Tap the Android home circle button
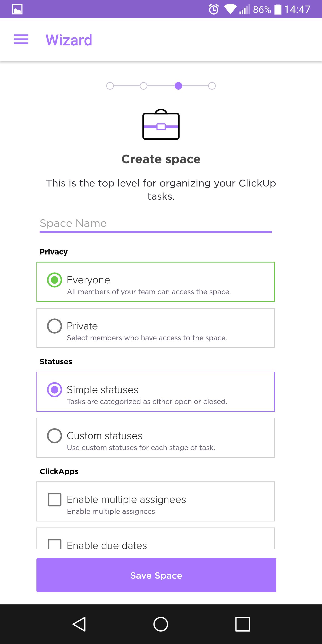Screen dimensions: 322x644 (x=161, y=624)
